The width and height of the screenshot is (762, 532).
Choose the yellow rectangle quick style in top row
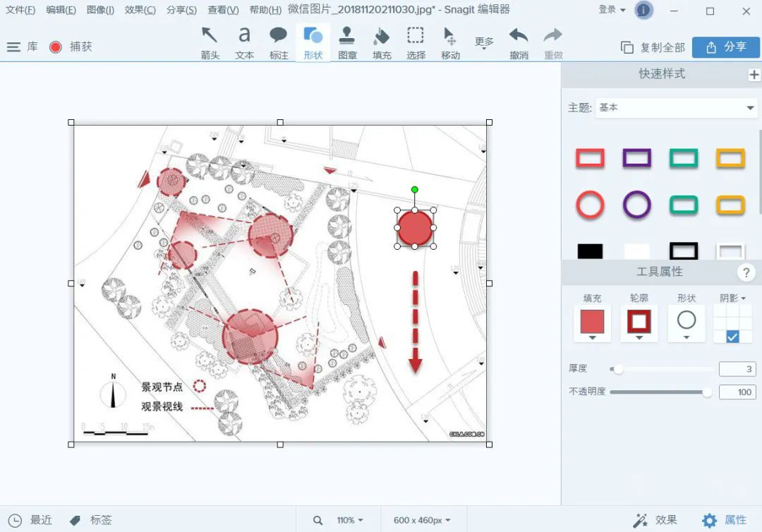(730, 158)
